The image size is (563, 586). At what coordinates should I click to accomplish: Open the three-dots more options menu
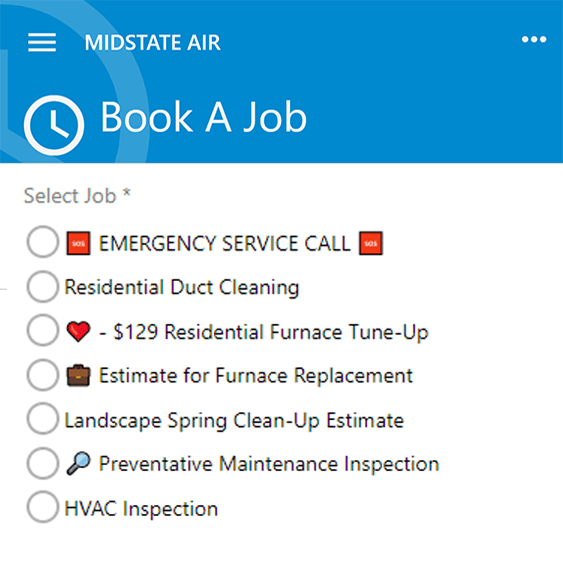click(534, 39)
